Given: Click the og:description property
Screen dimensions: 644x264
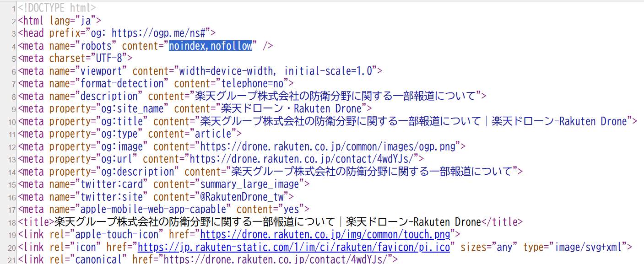Looking at the screenshot, I should point(137,172).
